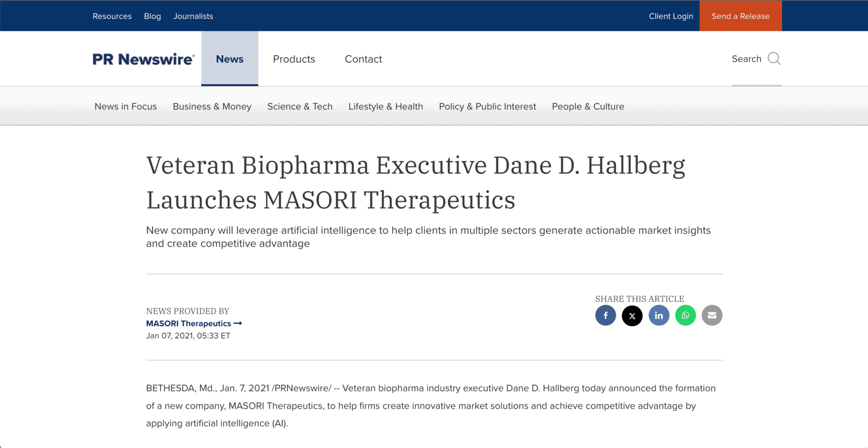Screen dimensions: 868x448
Task: Go to Contact page
Action: [x=363, y=59]
